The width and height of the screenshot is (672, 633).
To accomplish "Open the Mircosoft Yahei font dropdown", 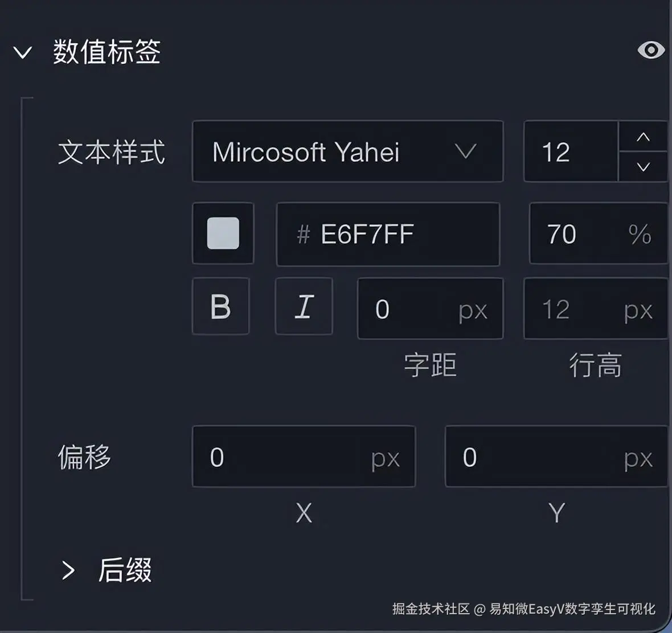I will pos(347,151).
